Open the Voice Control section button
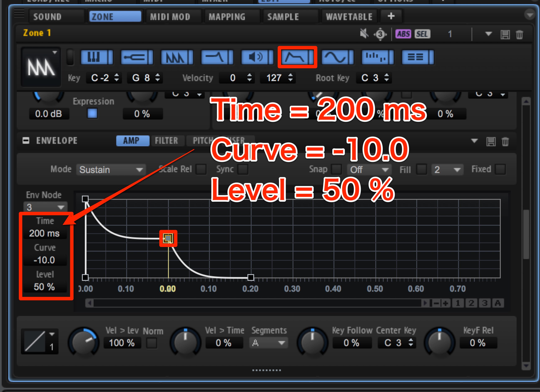This screenshot has height=392, width=540. (97, 57)
